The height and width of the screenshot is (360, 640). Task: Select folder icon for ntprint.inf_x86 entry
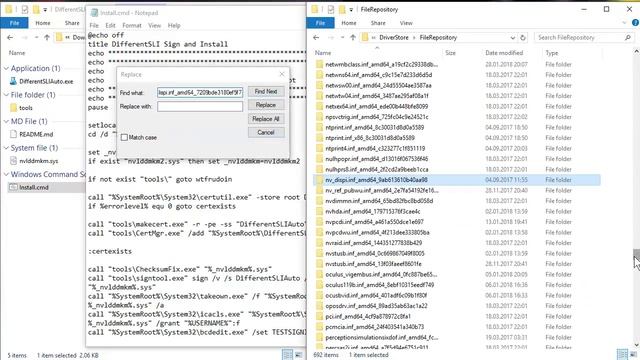(319, 138)
